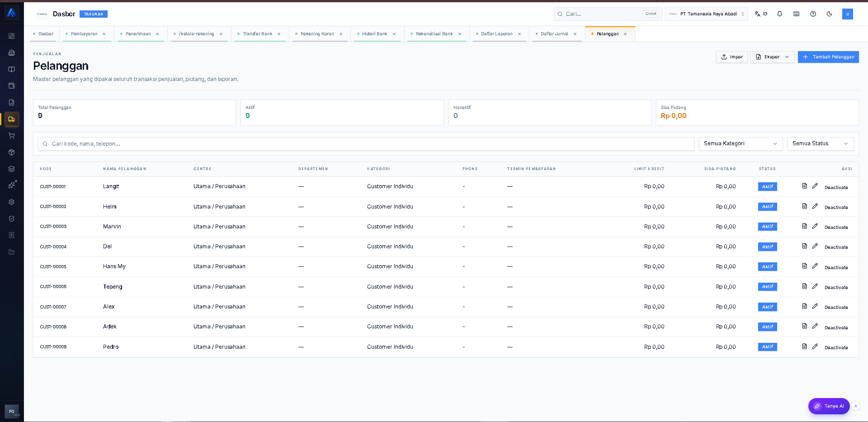Open the Tanya AI assistant button

[x=829, y=406]
